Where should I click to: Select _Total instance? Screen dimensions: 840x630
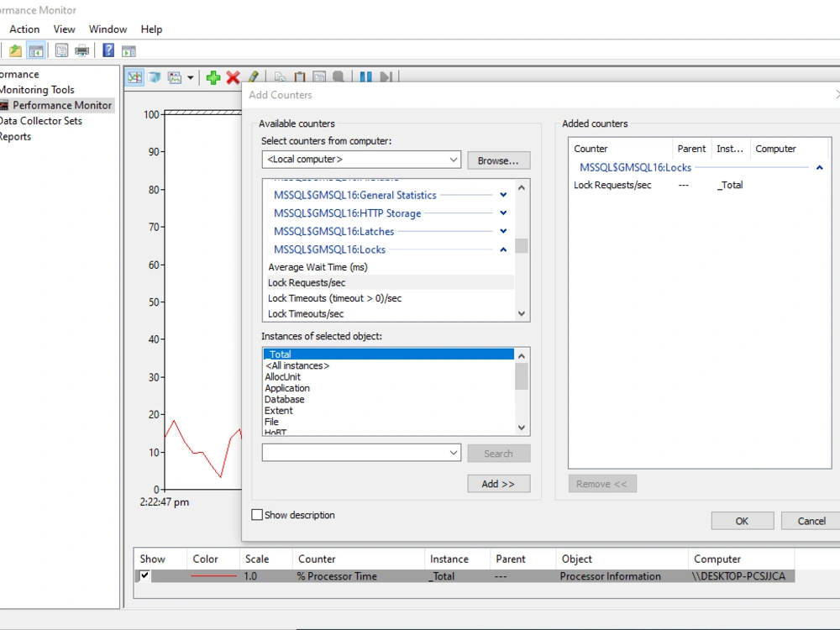388,354
